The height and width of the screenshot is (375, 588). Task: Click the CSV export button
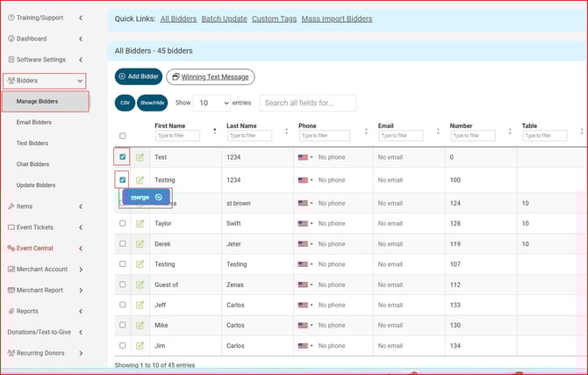point(124,103)
